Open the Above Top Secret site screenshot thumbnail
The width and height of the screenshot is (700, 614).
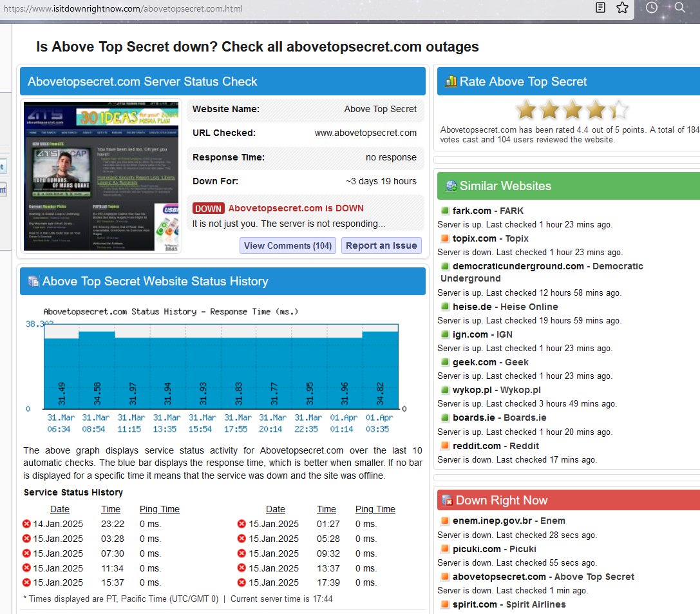point(101,176)
